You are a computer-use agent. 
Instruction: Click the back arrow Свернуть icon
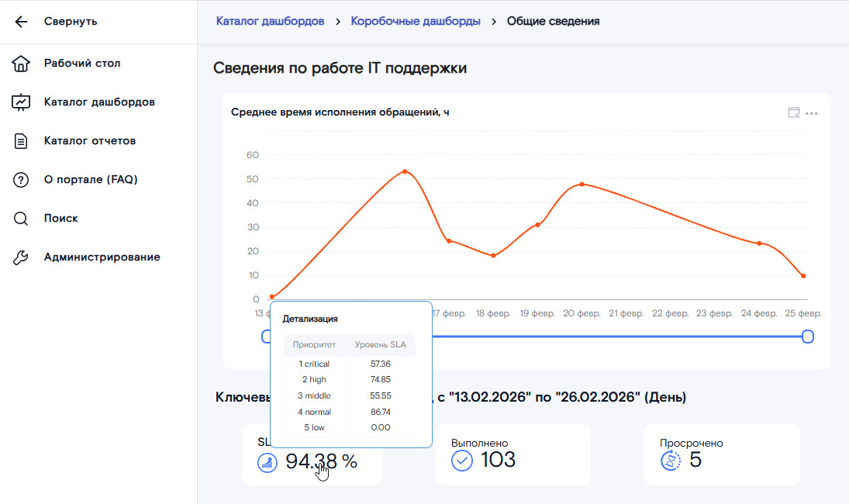click(21, 22)
